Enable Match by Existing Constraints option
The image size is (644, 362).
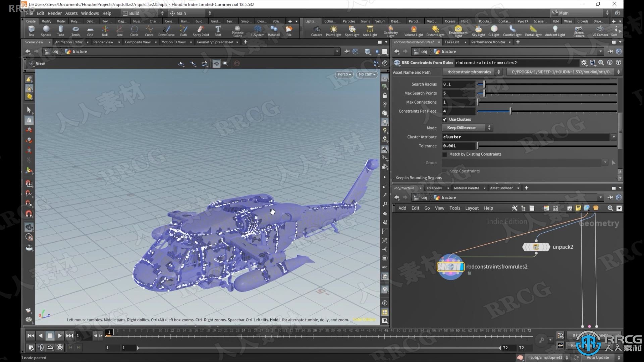(445, 154)
